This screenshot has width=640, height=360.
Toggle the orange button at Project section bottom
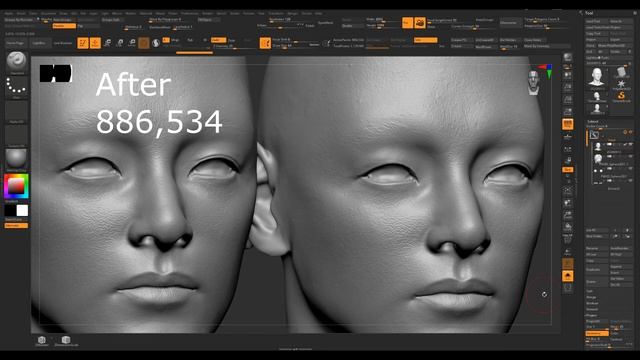(597, 333)
